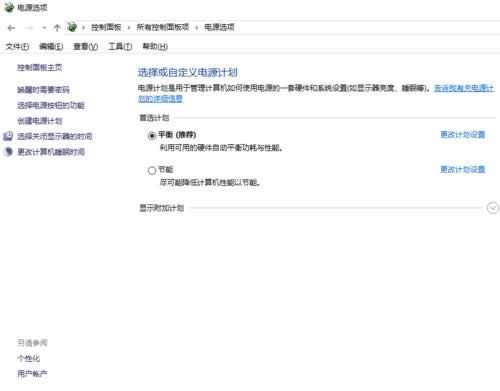Viewport: 500px width, 391px height.
Task: Open 唤醒时需要密码 setting
Action: (43, 90)
